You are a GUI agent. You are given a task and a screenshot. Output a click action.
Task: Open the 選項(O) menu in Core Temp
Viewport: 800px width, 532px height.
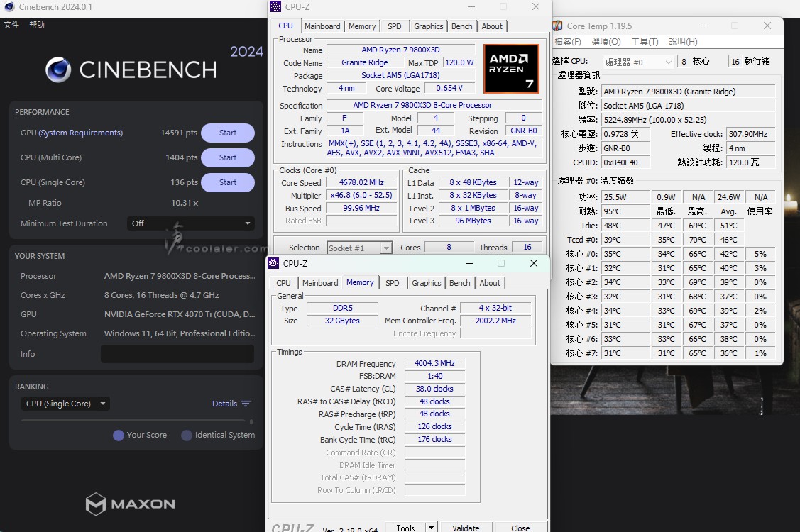coord(606,42)
